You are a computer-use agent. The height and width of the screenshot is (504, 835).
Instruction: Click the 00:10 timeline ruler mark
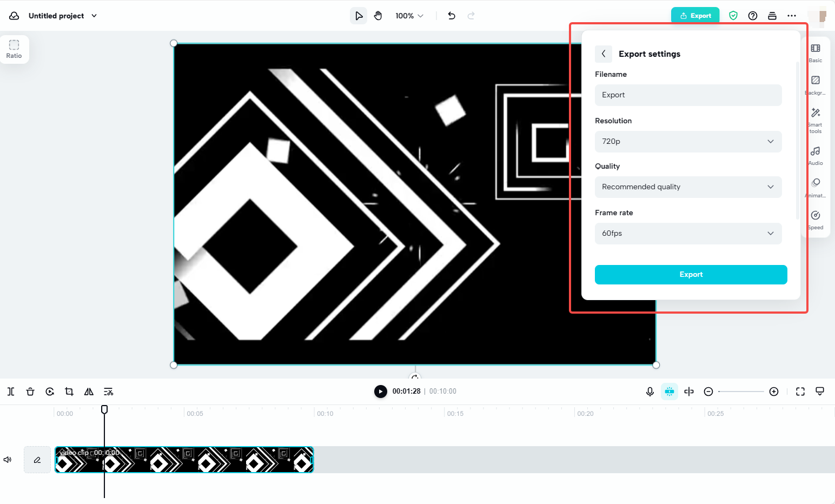point(325,414)
